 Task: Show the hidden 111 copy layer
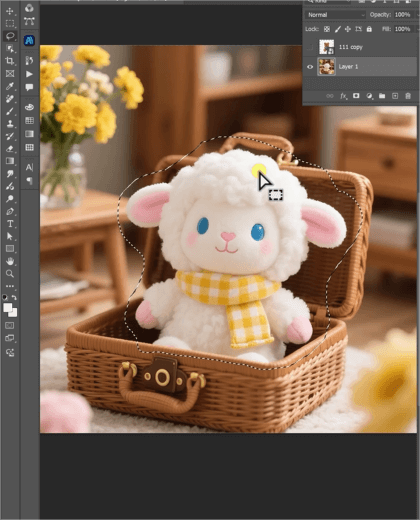[310, 47]
